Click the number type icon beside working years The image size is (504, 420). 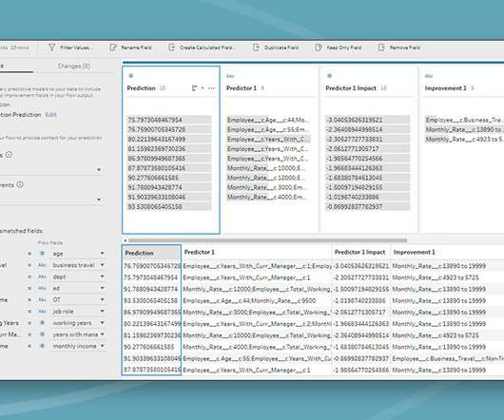42,323
